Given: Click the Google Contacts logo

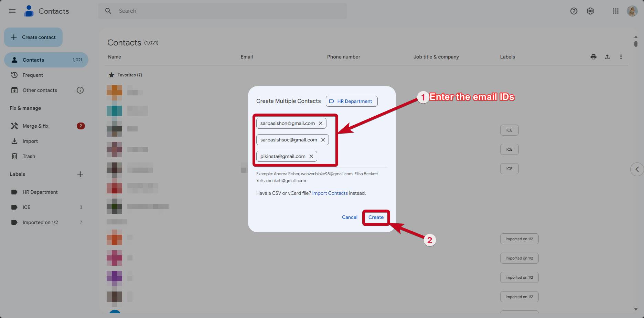Looking at the screenshot, I should 29,11.
